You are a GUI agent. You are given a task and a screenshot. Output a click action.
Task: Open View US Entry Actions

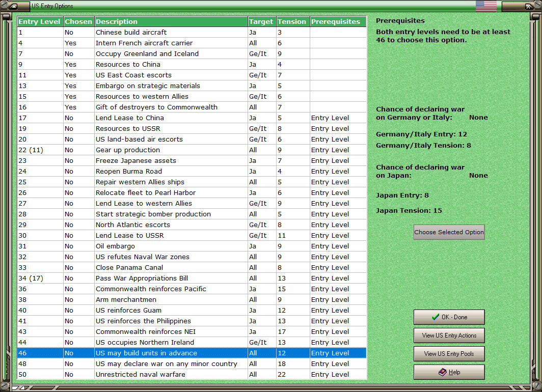(449, 335)
